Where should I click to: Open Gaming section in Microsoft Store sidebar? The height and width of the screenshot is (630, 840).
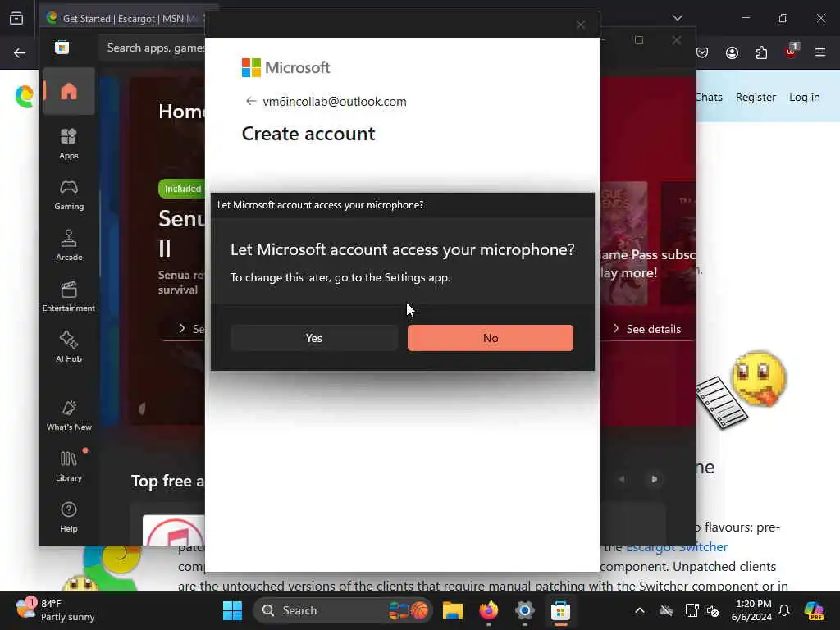(x=69, y=195)
